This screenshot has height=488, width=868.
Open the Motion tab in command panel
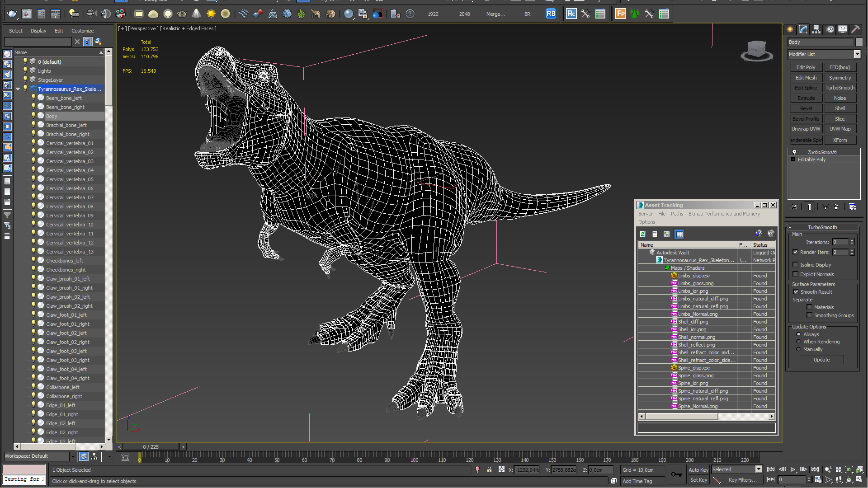pyautogui.click(x=830, y=29)
